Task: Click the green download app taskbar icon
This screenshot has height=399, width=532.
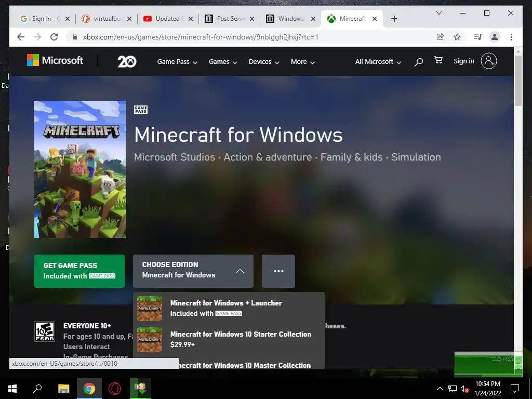Action: click(140, 389)
